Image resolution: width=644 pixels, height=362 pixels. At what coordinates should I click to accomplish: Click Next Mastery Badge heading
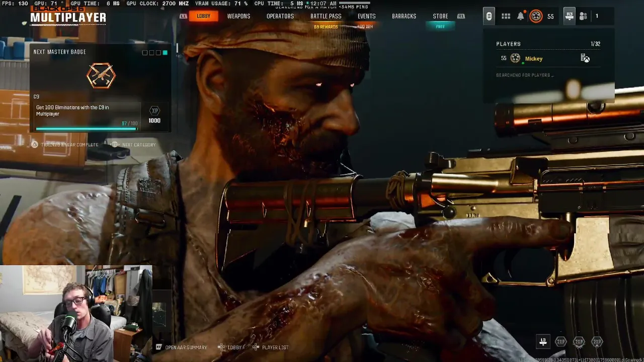(x=59, y=52)
